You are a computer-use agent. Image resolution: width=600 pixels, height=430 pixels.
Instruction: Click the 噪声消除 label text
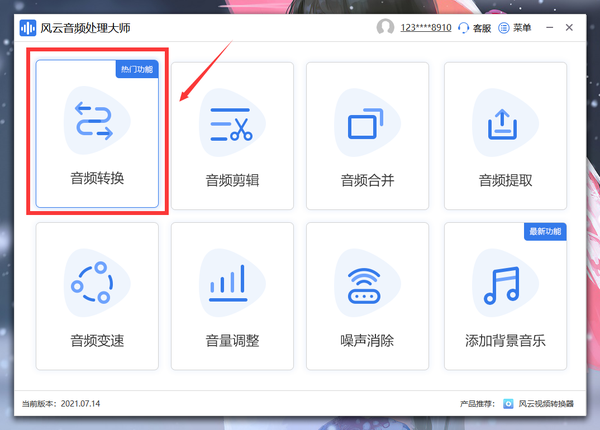[367, 340]
